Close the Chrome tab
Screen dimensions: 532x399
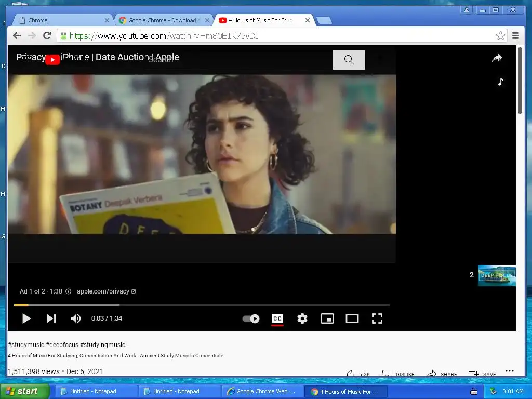coord(107,20)
